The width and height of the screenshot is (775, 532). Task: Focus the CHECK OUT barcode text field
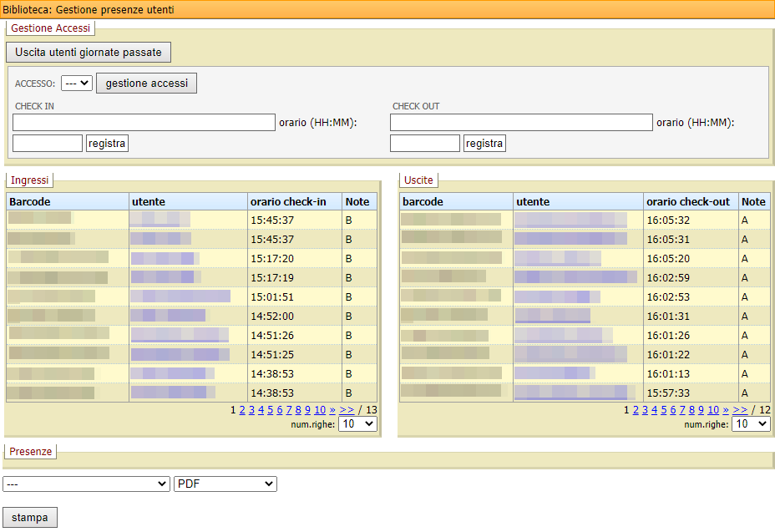(520, 123)
